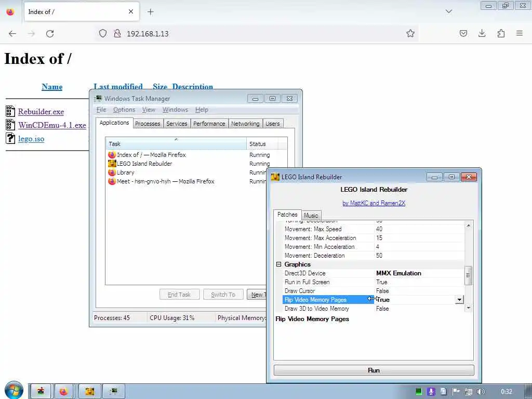Image resolution: width=532 pixels, height=399 pixels.
Task: Switch to Firefox from the taskbar
Action: 63,391
